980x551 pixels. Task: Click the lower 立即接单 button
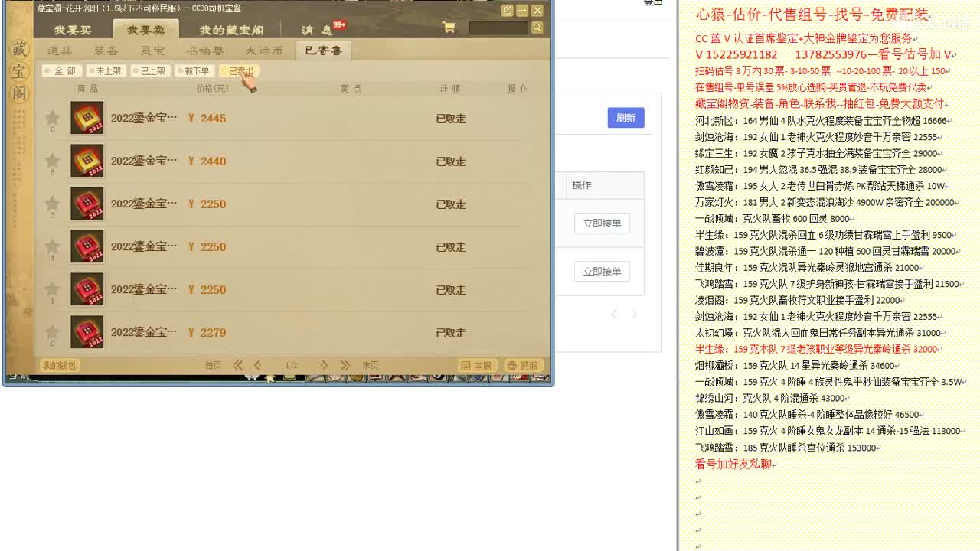coord(602,271)
